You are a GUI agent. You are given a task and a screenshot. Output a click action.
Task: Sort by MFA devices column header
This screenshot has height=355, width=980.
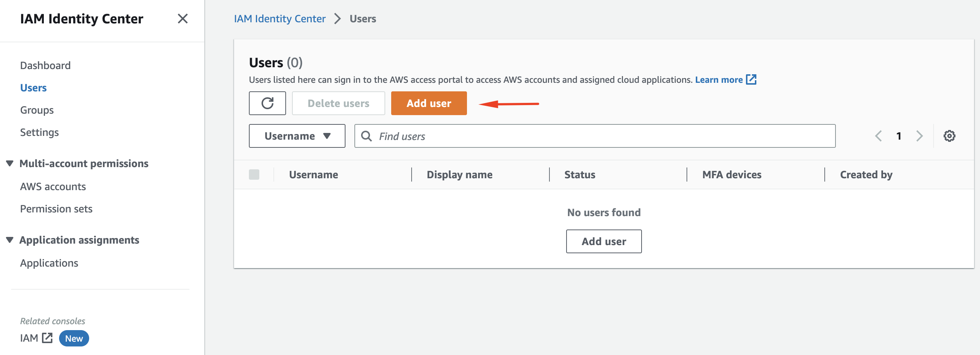[x=731, y=175]
